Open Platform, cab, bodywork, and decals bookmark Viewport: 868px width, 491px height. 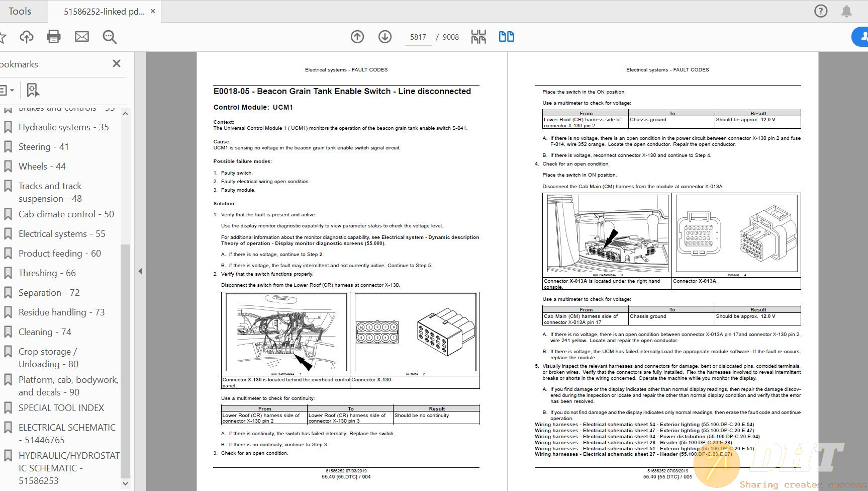click(x=68, y=386)
